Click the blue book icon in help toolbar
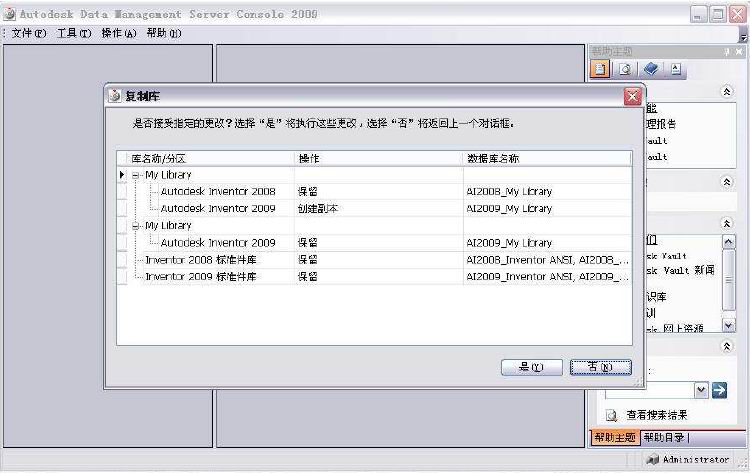 651,69
